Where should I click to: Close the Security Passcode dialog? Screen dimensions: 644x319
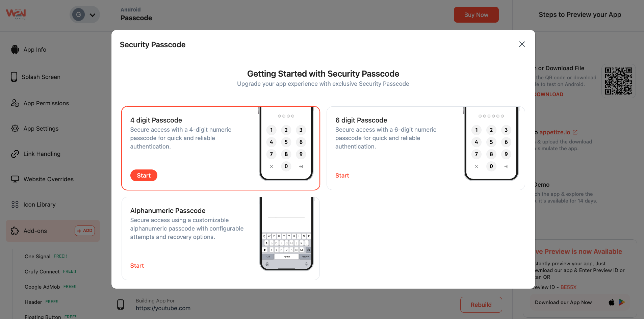point(522,44)
